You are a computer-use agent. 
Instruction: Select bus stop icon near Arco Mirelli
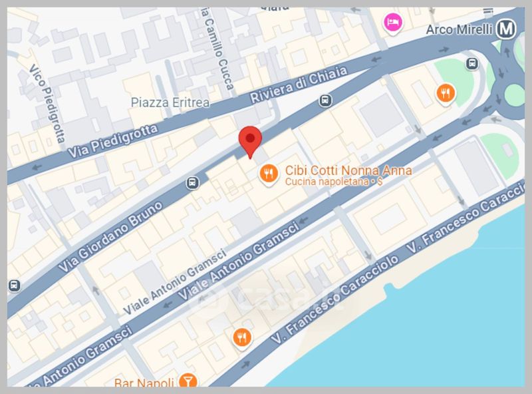(472, 63)
